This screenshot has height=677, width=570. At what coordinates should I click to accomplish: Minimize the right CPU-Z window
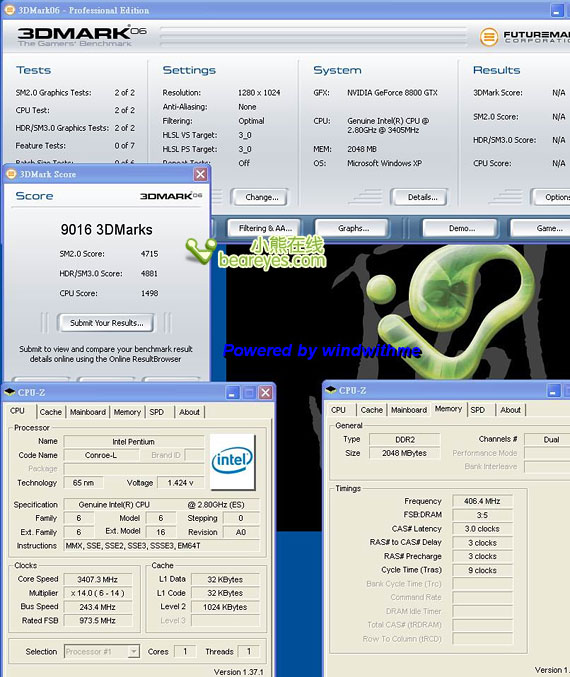tap(554, 391)
